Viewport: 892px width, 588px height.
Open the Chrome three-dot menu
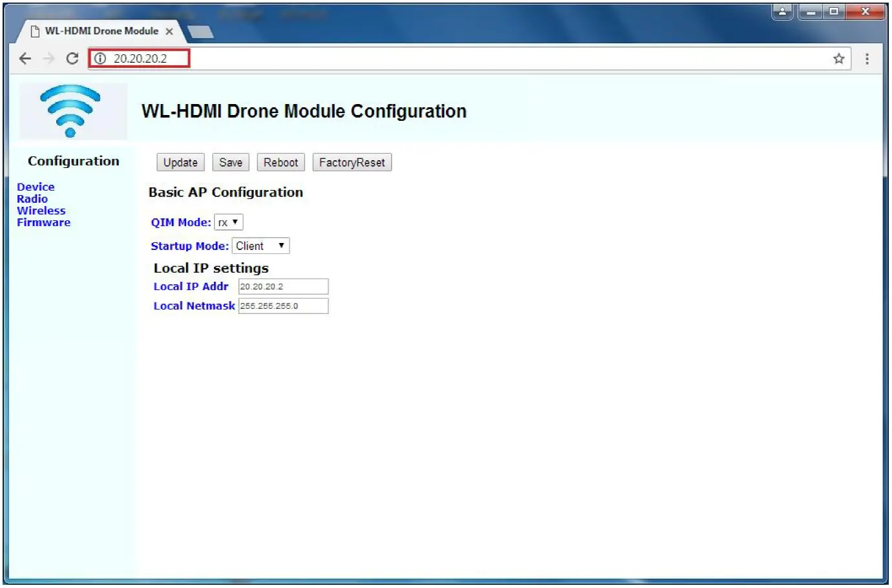tap(867, 59)
